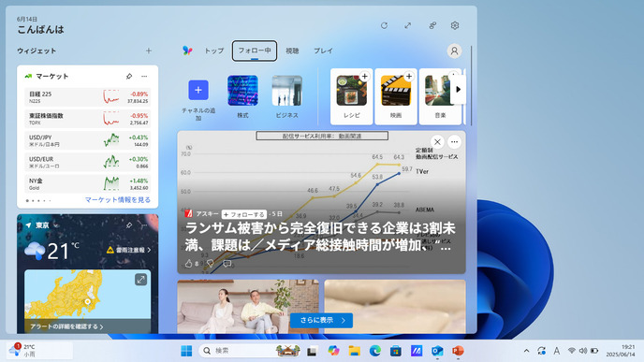The height and width of the screenshot is (362, 644).
Task: Add a channel with blue plus
Action: point(198,90)
